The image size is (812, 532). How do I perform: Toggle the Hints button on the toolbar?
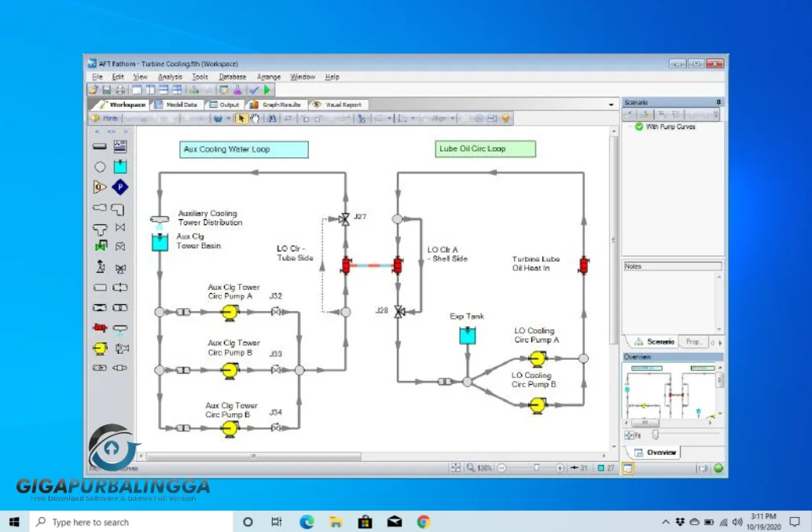[105, 118]
